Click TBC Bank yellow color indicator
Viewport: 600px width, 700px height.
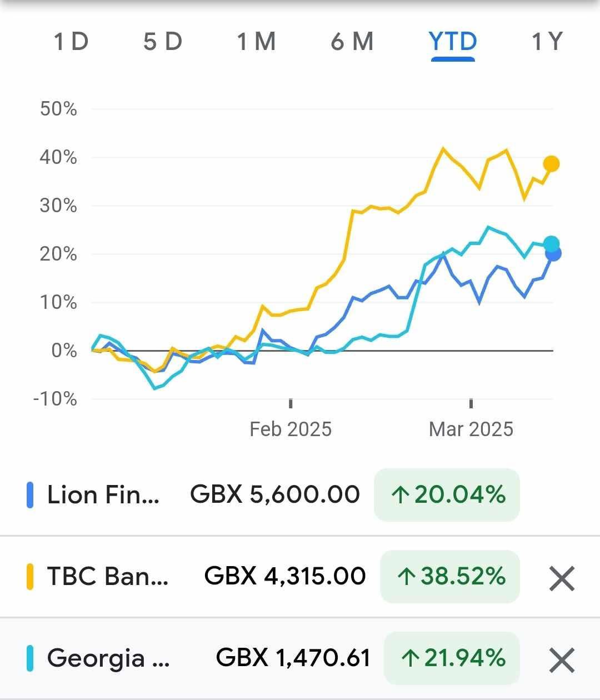coord(30,576)
